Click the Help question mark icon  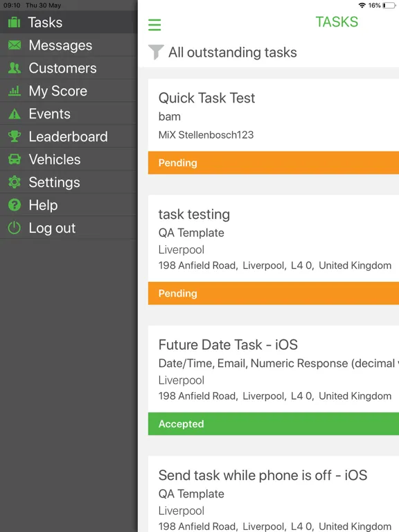[15, 205]
